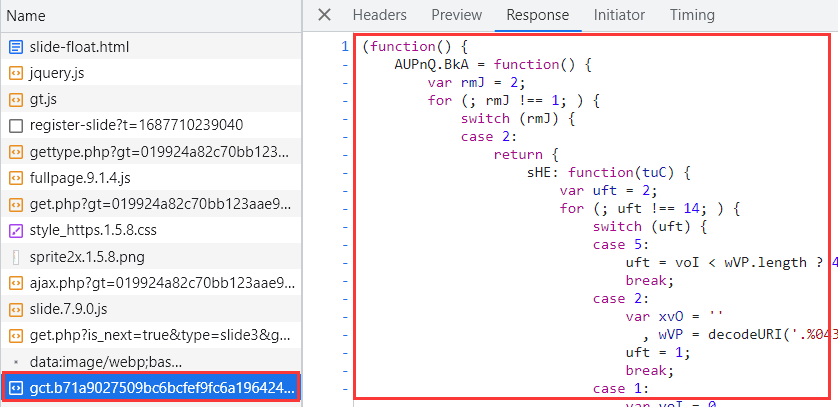The width and height of the screenshot is (838, 407).
Task: Click the jquery.js script icon
Action: click(15, 73)
